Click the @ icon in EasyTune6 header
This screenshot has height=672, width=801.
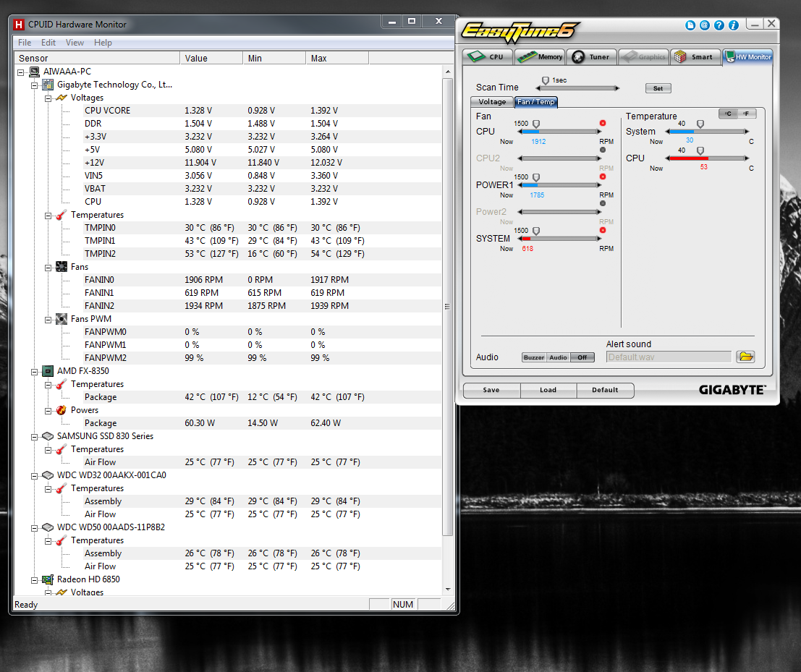click(x=705, y=25)
